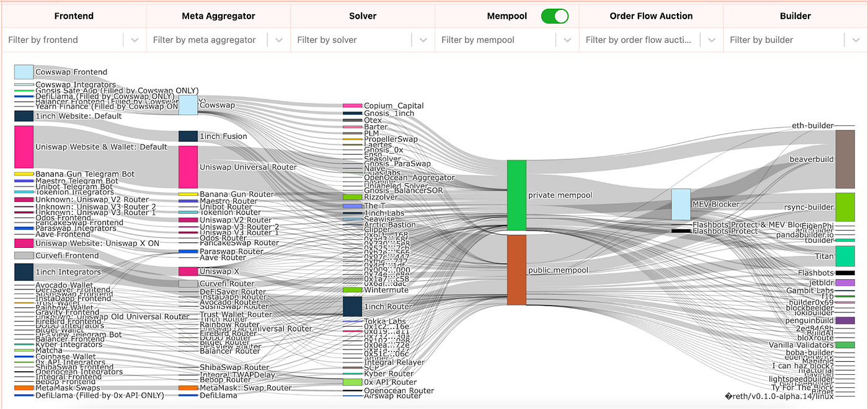Screen dimensions: 868x409
Task: Click the 'Gambit Labs' builder label
Action: click(x=810, y=291)
